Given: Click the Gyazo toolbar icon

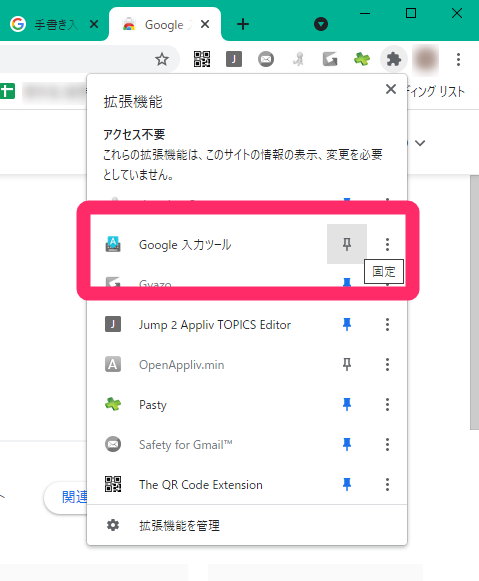Looking at the screenshot, I should (330, 59).
